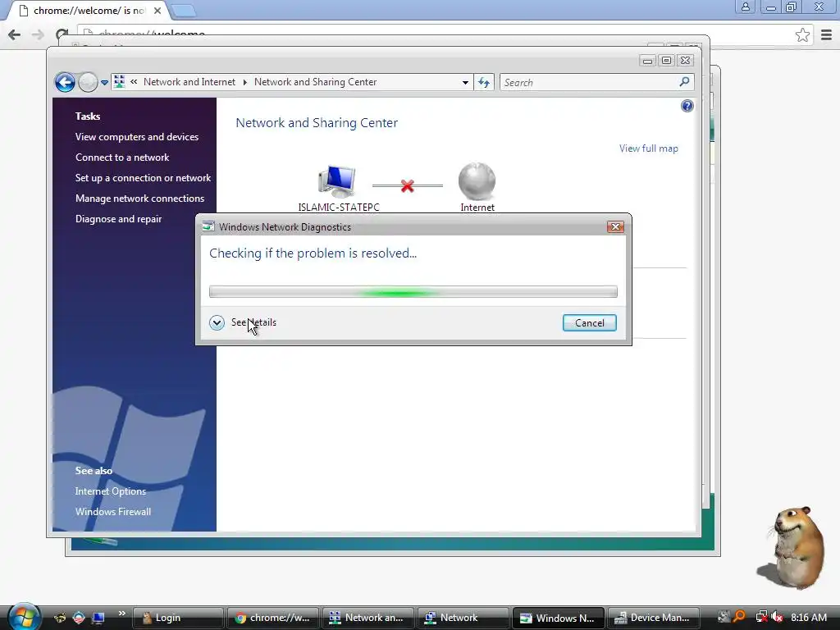840x630 pixels.
Task: Click the Back arrow in Network and Sharing Center
Action: click(x=65, y=83)
